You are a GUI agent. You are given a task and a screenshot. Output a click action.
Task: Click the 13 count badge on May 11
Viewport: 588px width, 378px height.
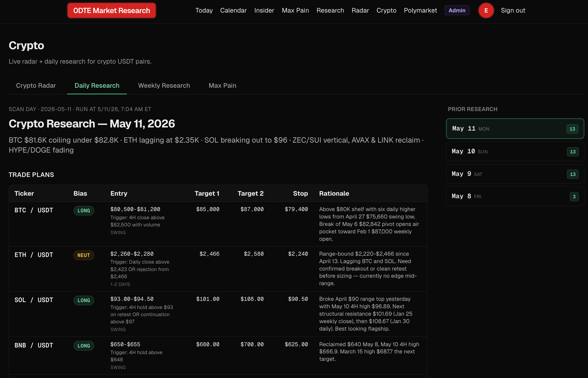(x=572, y=129)
